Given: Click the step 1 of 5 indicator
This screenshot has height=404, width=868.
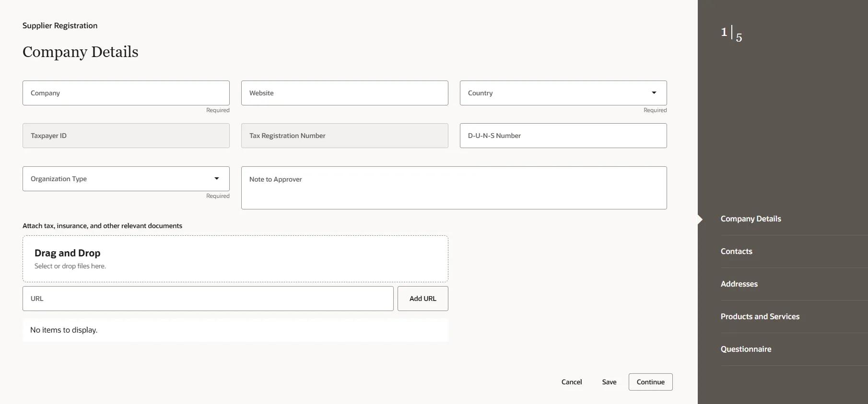Looking at the screenshot, I should [731, 34].
